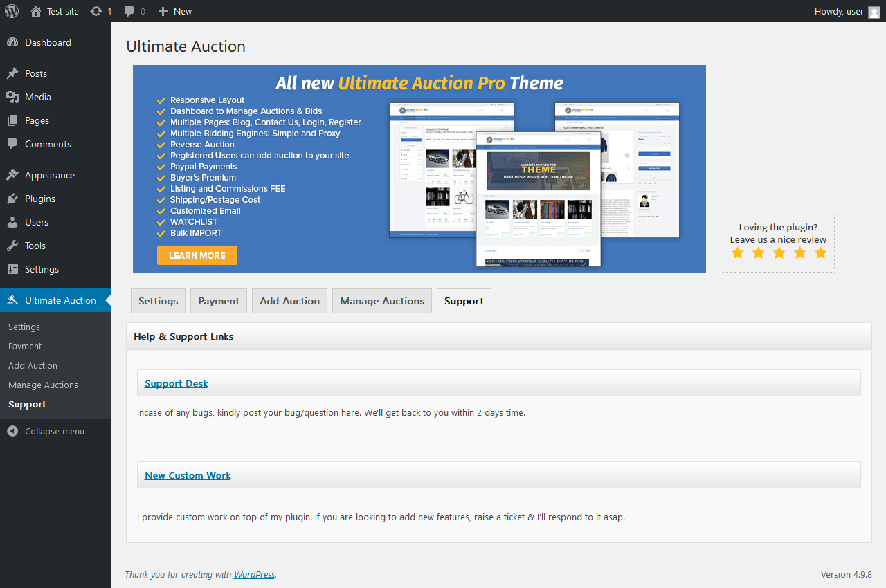Screen dimensions: 886x588
Task: Open the comments bubble in admin bar
Action: tap(129, 11)
